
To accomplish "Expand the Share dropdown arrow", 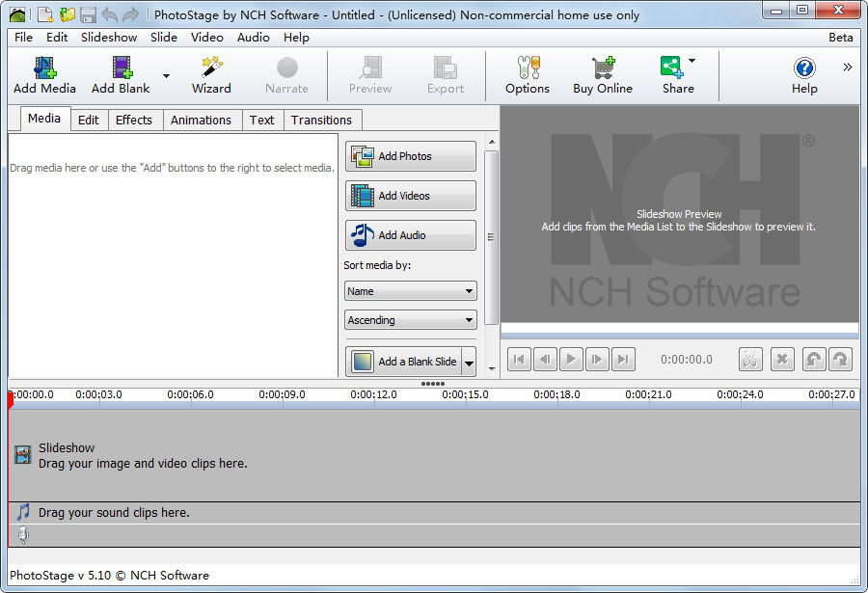I will (x=692, y=61).
